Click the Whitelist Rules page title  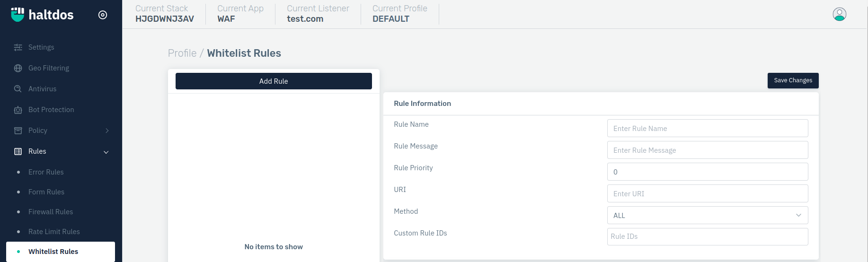pos(244,53)
